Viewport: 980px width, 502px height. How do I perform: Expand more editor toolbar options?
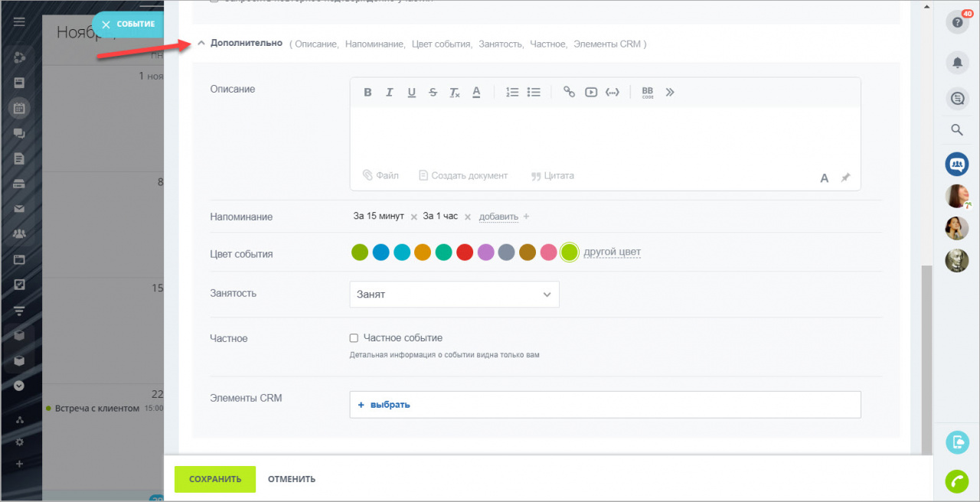[670, 93]
